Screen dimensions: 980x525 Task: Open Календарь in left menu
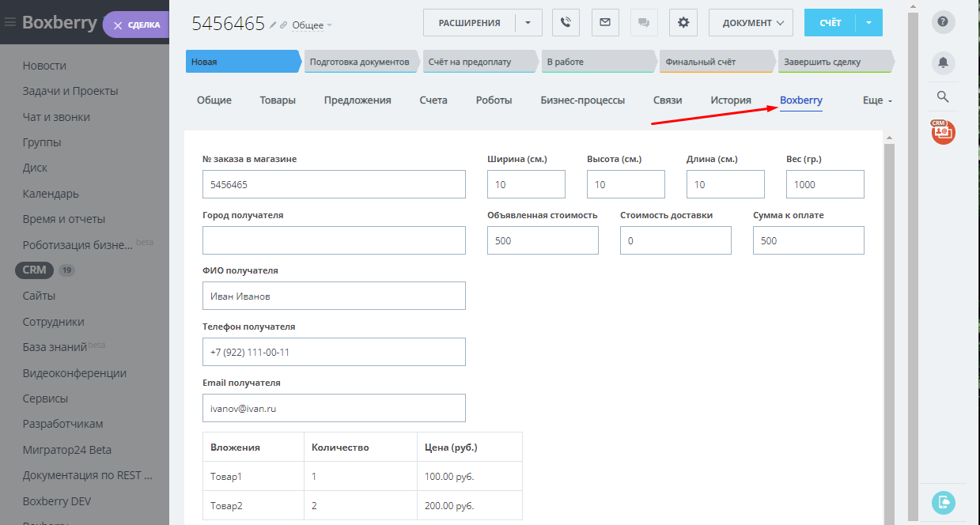51,194
